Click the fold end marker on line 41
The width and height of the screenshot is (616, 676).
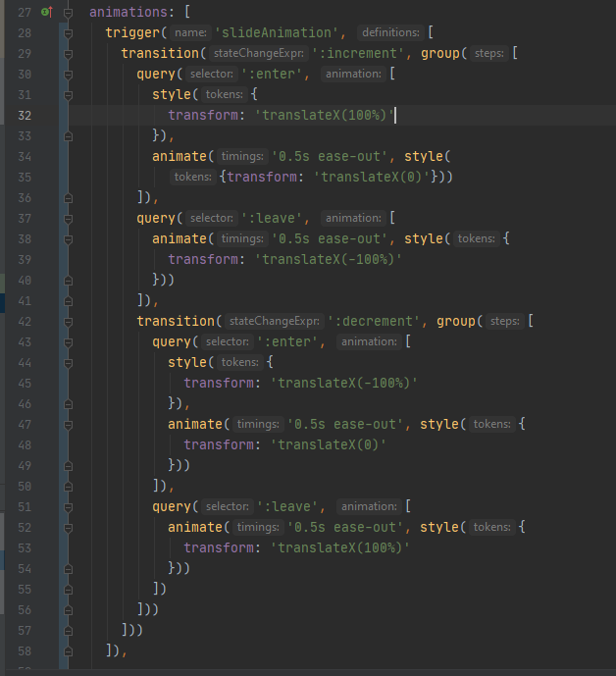[68, 301]
